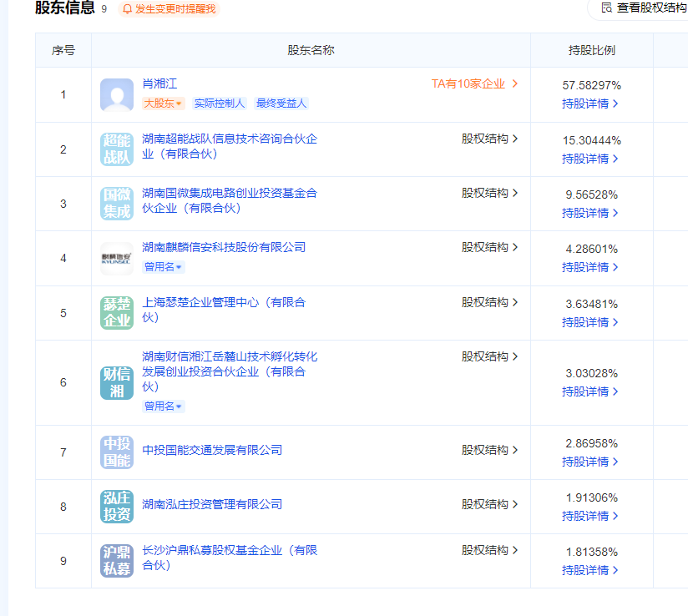Open 股权结构 for 湖南泓庄投资管理
This screenshot has height=616, width=688.
[x=489, y=504]
